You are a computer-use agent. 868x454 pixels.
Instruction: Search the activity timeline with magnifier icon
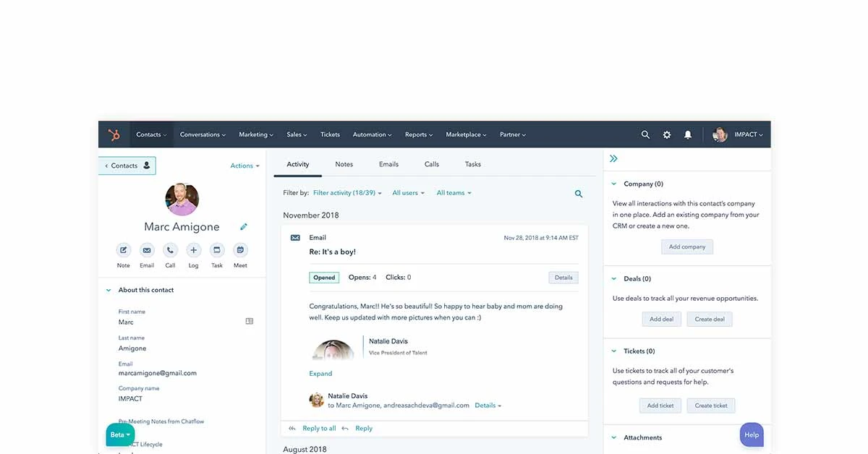point(579,194)
